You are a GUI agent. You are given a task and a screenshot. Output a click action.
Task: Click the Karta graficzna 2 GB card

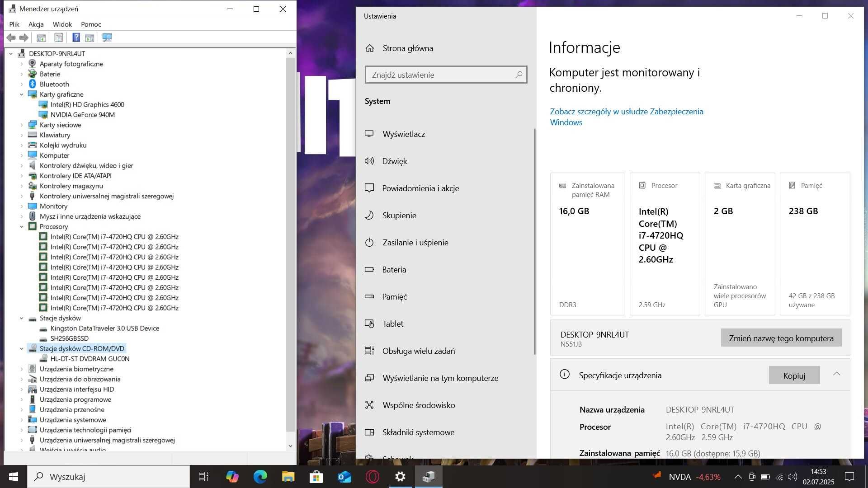[740, 244]
